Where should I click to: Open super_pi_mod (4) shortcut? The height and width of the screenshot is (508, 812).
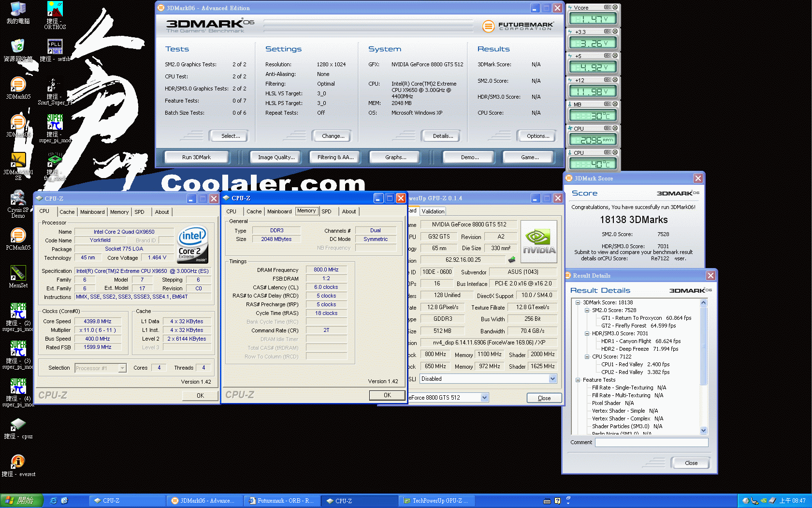[x=18, y=393]
